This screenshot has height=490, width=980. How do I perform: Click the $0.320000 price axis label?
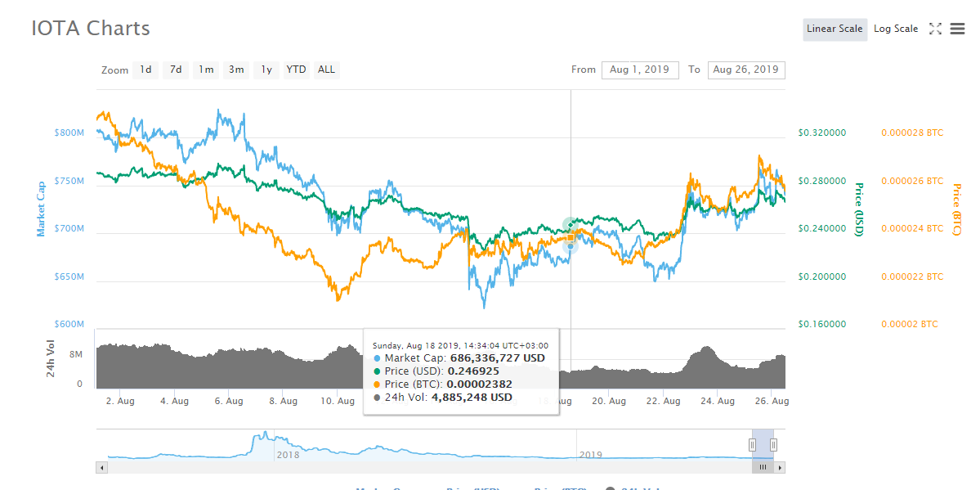coord(822,133)
